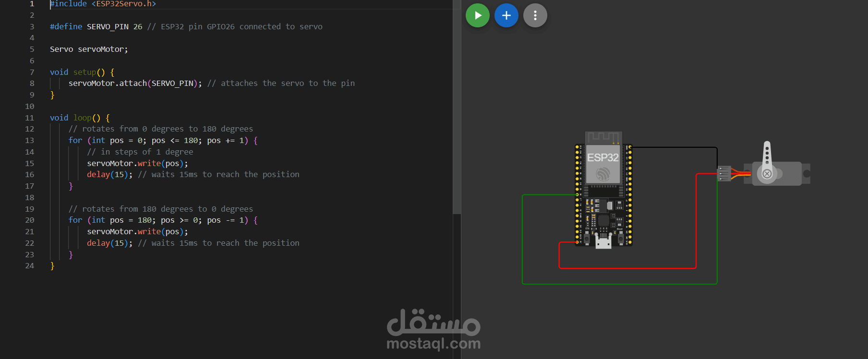
Task: Click the for loop with 'pos <= 180'
Action: tap(163, 140)
